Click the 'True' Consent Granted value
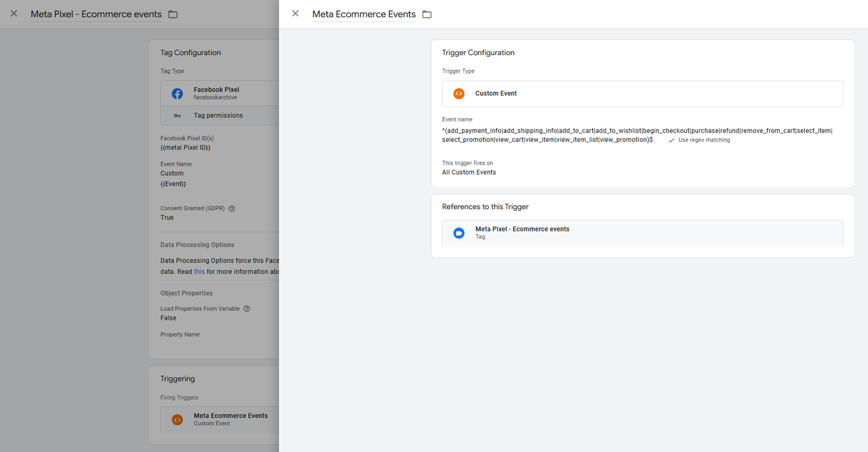The width and height of the screenshot is (868, 452). (167, 218)
